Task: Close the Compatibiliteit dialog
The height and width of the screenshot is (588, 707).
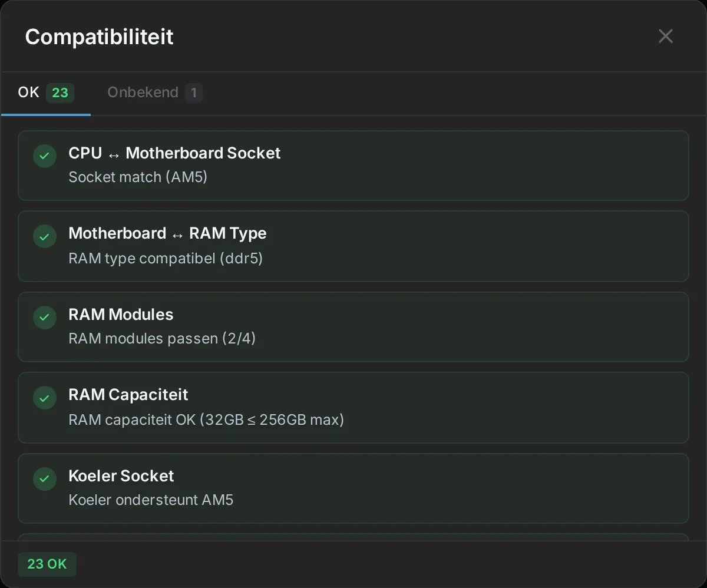Action: click(x=666, y=37)
